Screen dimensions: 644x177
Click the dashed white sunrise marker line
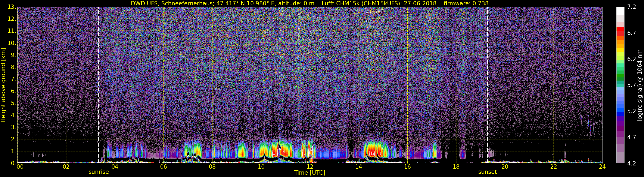tap(99, 85)
